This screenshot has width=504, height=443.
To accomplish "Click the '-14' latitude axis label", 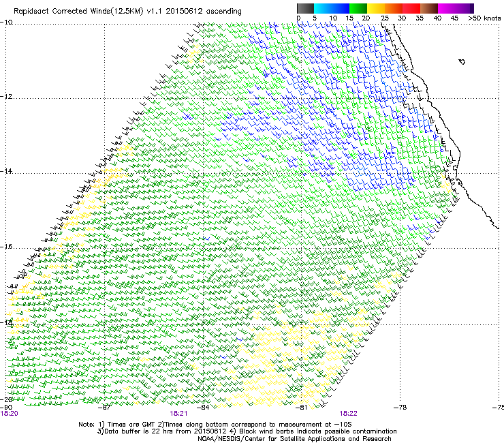I will click(x=6, y=171).
